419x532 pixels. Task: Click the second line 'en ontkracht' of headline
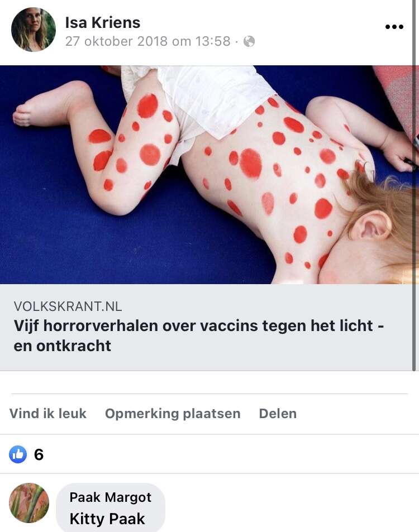62,346
